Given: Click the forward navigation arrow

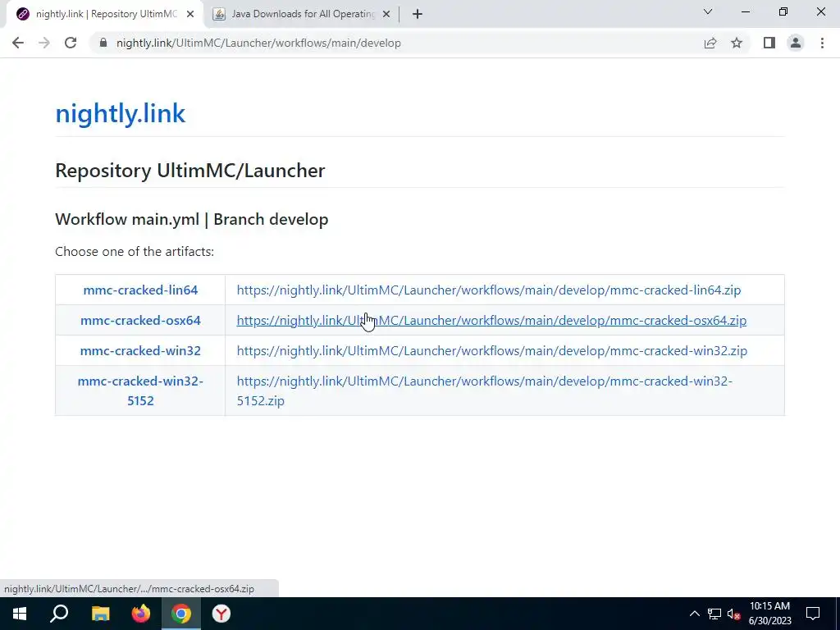Looking at the screenshot, I should click(44, 43).
